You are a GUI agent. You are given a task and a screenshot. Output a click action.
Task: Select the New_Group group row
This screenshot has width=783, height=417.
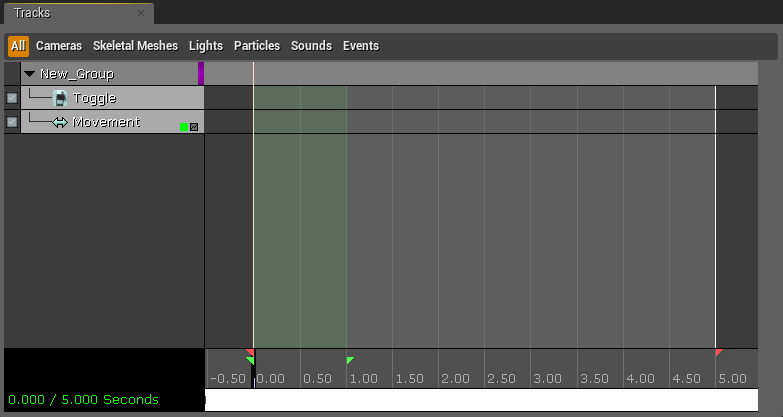(x=112, y=74)
